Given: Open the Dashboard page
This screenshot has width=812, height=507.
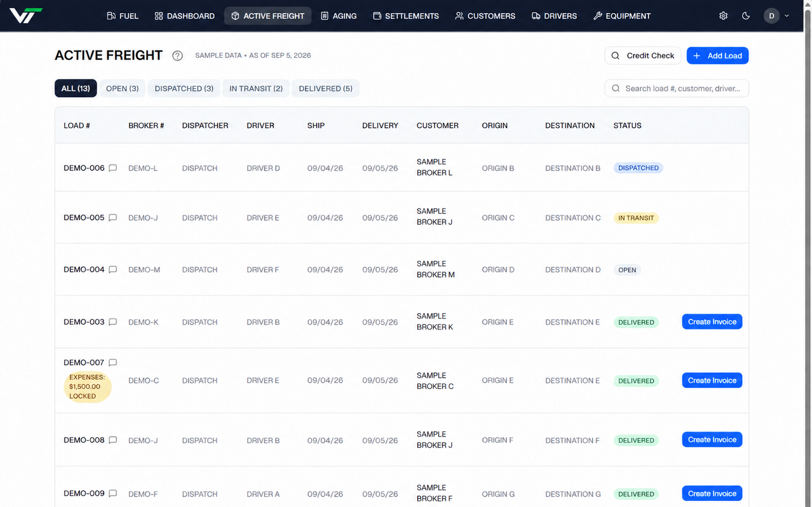Looking at the screenshot, I should (185, 16).
